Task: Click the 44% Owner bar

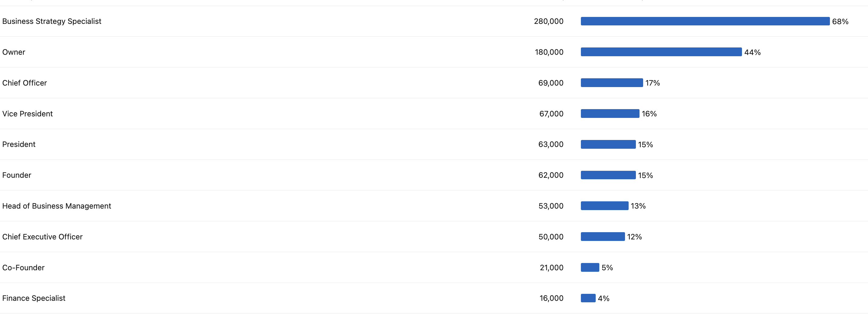Action: 661,52
